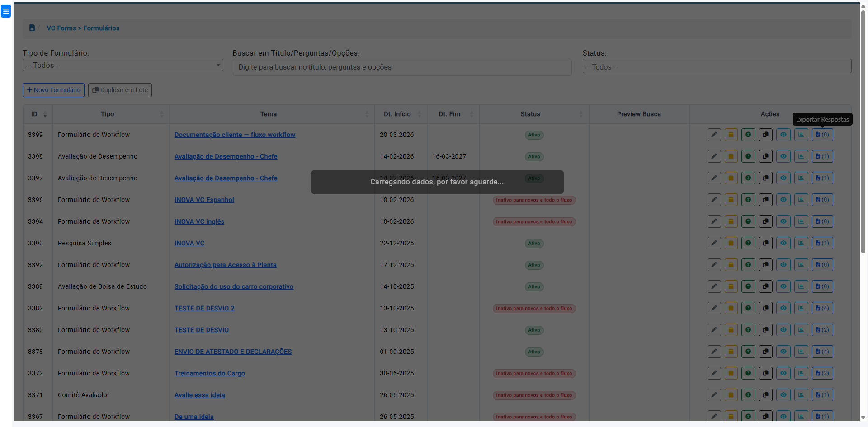The height and width of the screenshot is (427, 868).
Task: Duplicate form 3396 using its copy icon
Action: pyautogui.click(x=765, y=200)
